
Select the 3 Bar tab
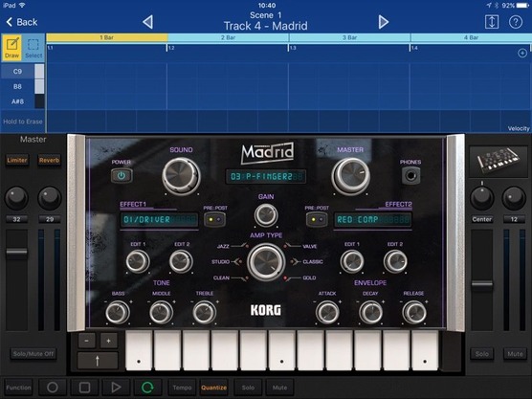[x=349, y=37]
